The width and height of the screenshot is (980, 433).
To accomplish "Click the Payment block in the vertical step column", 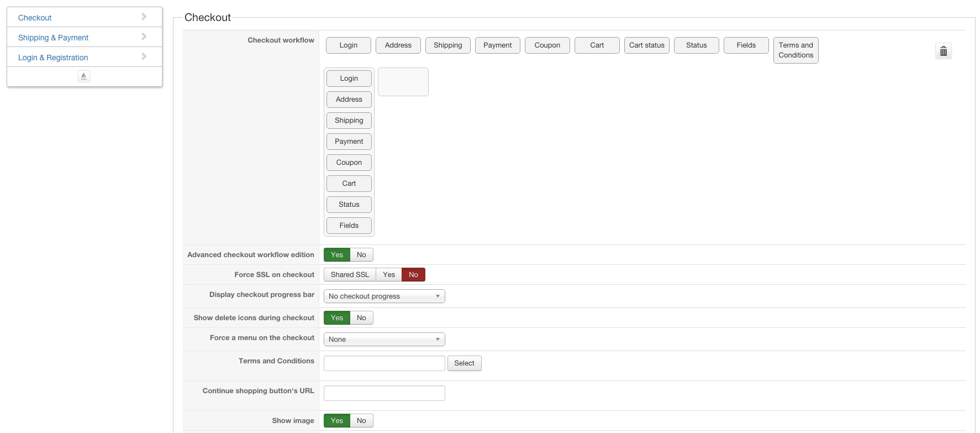I will [349, 142].
